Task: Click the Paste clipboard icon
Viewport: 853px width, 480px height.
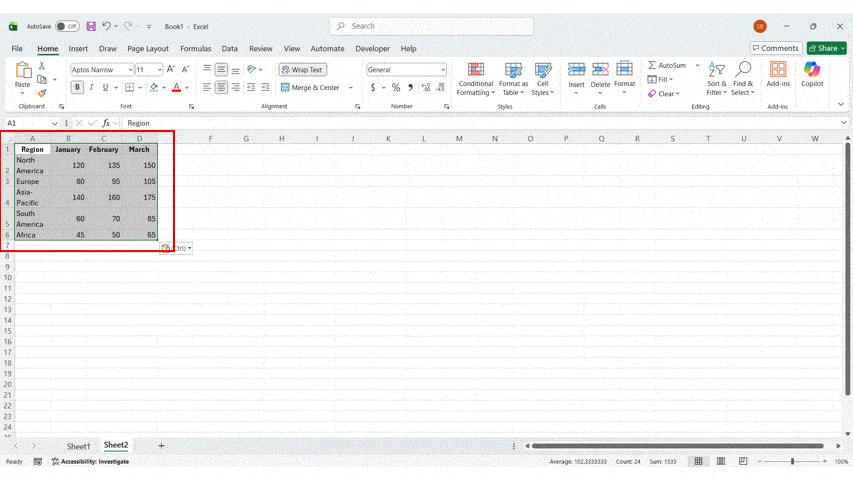Action: pos(23,70)
